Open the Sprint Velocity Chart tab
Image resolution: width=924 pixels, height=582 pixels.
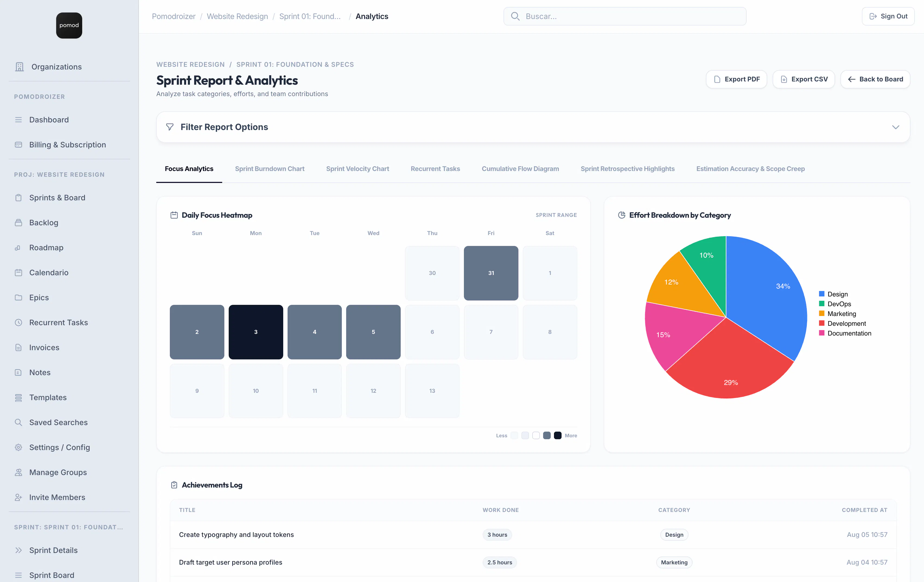pos(357,169)
